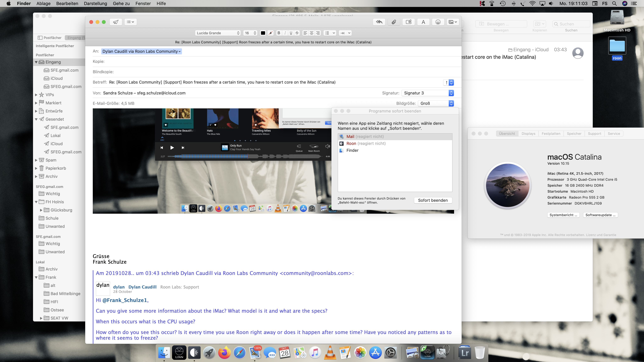
Task: Click the Dylan Caudill link in quoted mail
Action: pyautogui.click(x=142, y=287)
